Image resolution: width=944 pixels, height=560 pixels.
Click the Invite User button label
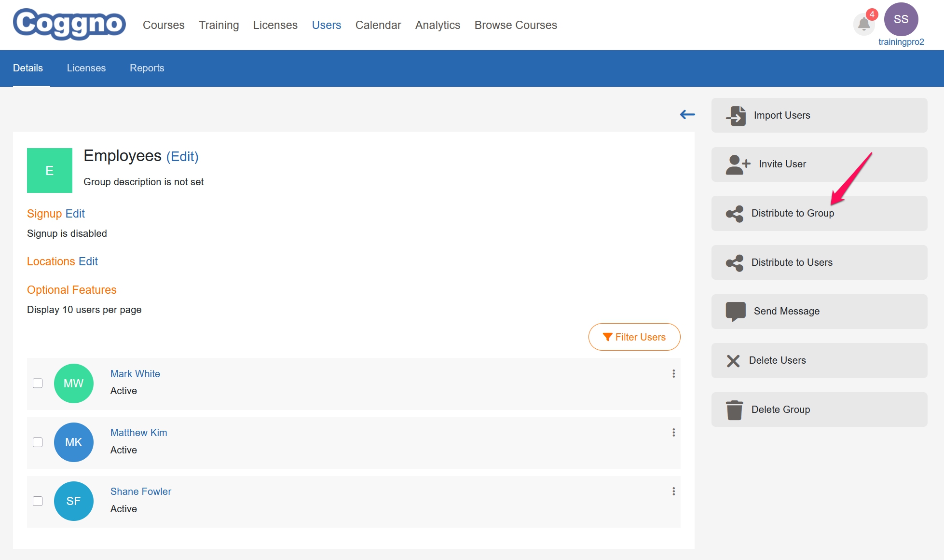[782, 164]
